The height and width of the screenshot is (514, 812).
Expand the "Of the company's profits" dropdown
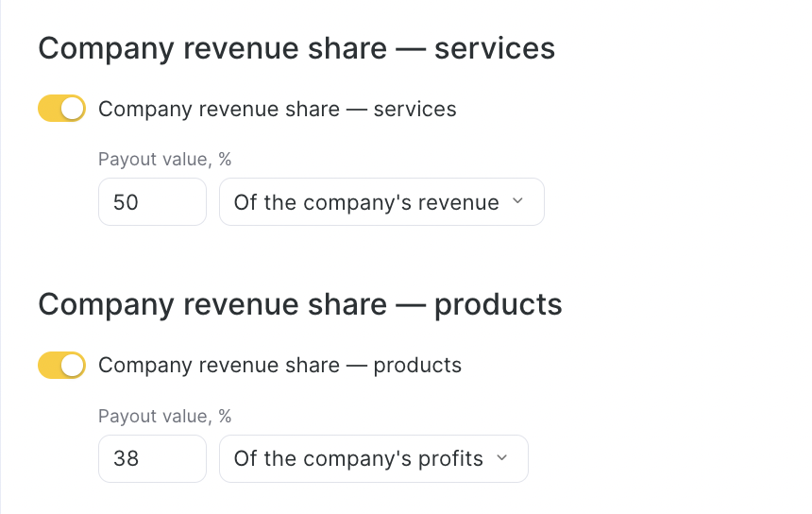click(373, 459)
